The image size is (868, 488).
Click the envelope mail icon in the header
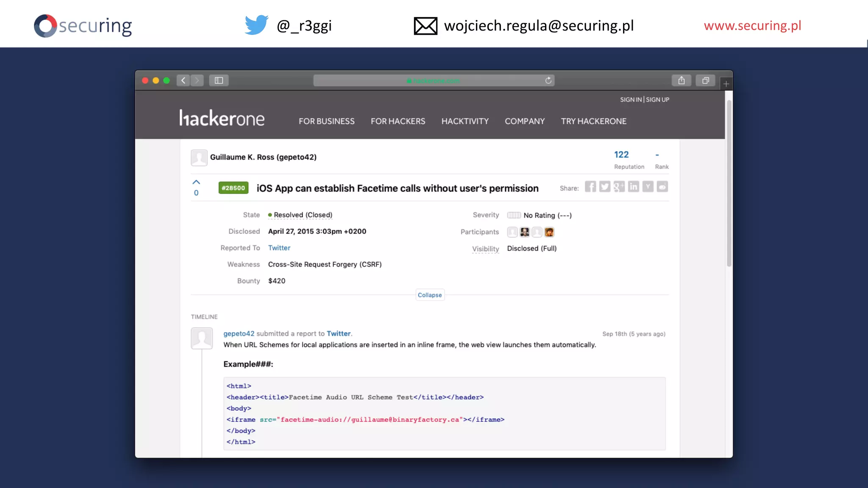[426, 26]
